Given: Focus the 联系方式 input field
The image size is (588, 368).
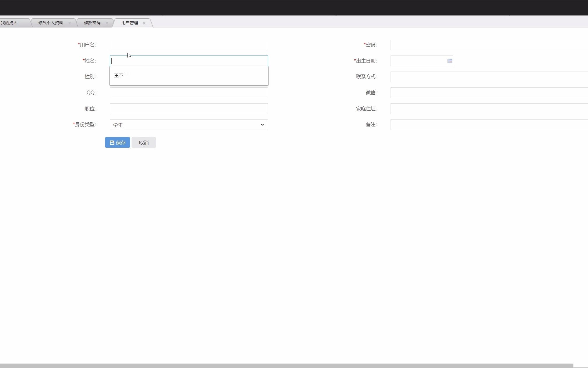Looking at the screenshot, I should tap(489, 77).
